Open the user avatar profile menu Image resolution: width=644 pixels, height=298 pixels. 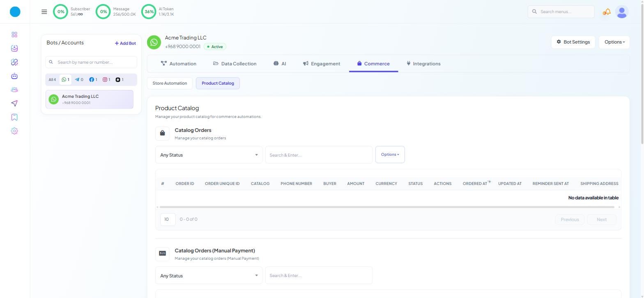622,12
